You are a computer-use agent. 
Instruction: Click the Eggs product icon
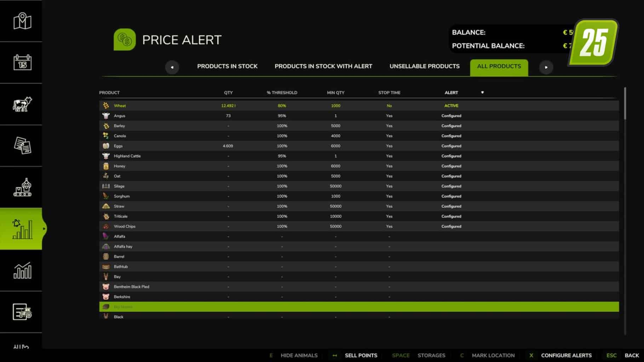[106, 146]
